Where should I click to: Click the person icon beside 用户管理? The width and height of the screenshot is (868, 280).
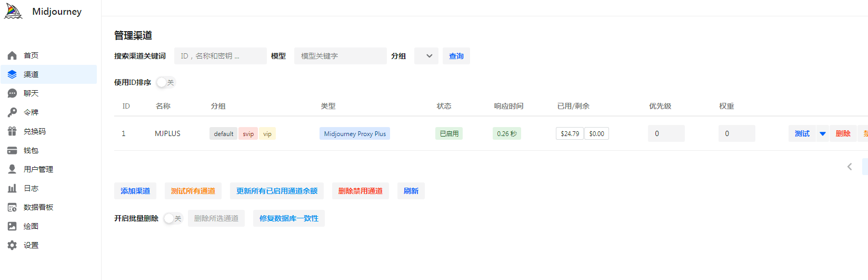pos(12,169)
